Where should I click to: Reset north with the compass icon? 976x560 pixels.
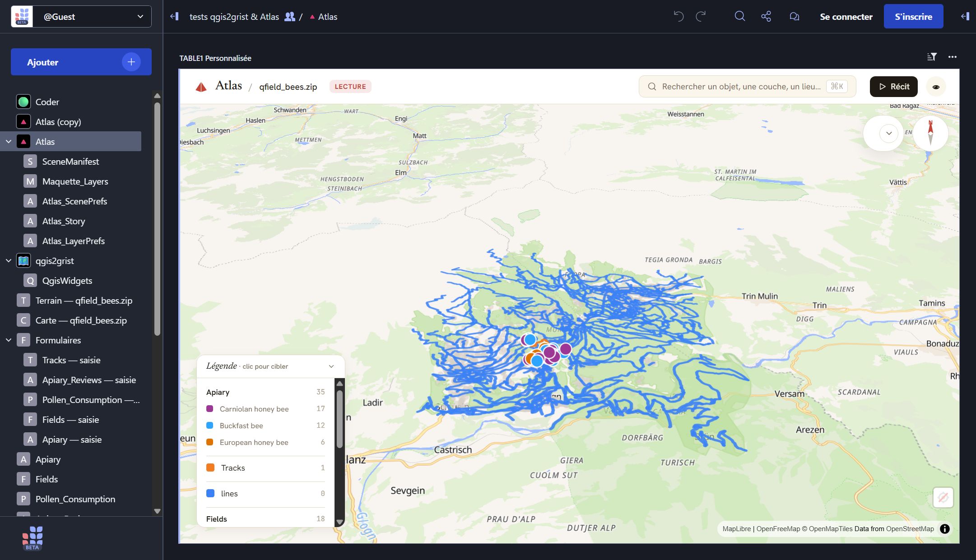[930, 133]
